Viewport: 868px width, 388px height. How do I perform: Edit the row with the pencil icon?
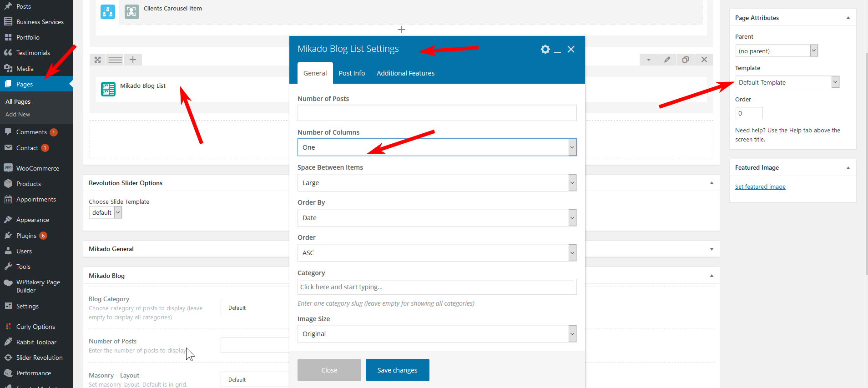pyautogui.click(x=667, y=60)
